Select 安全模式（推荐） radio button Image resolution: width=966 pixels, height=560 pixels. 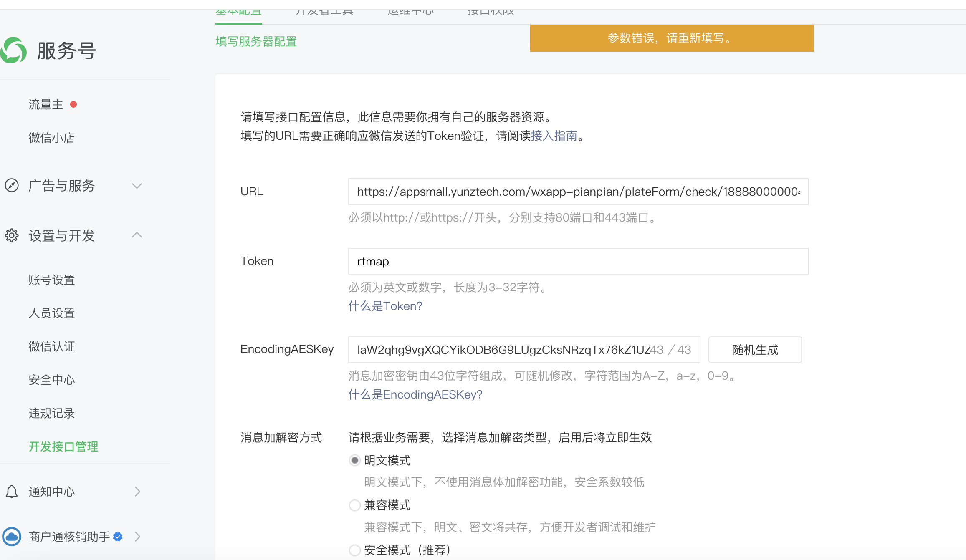coord(354,550)
